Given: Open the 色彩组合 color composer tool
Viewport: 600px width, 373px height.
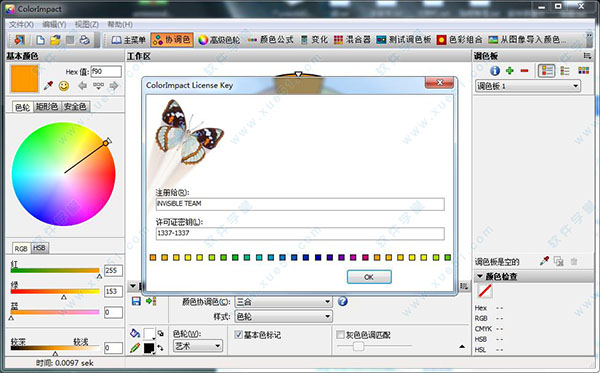Looking at the screenshot, I should click(459, 40).
